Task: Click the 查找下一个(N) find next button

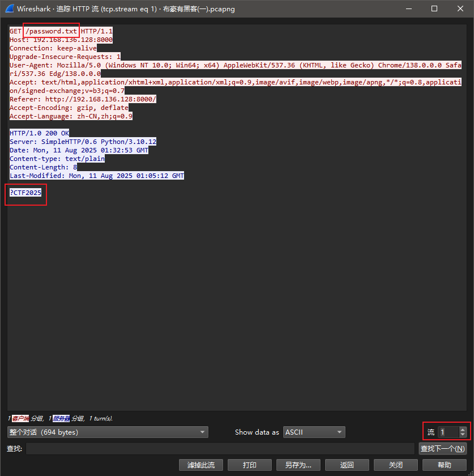Action: [442, 448]
